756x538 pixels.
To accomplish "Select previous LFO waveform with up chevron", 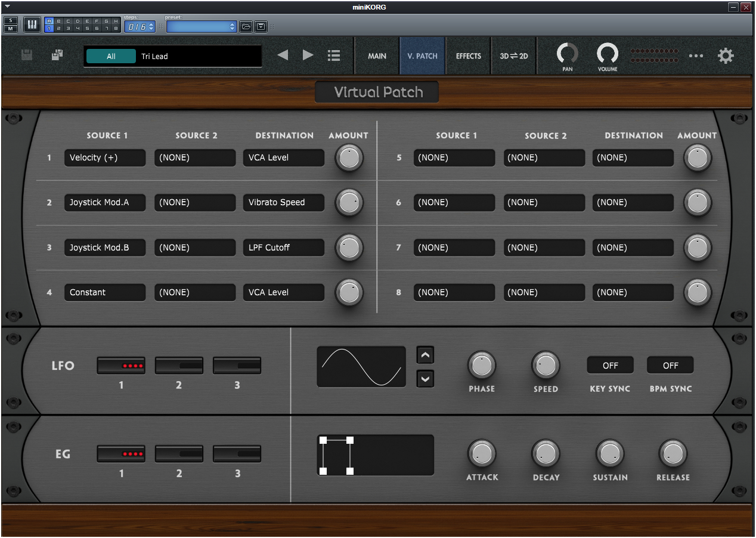I will click(x=425, y=355).
